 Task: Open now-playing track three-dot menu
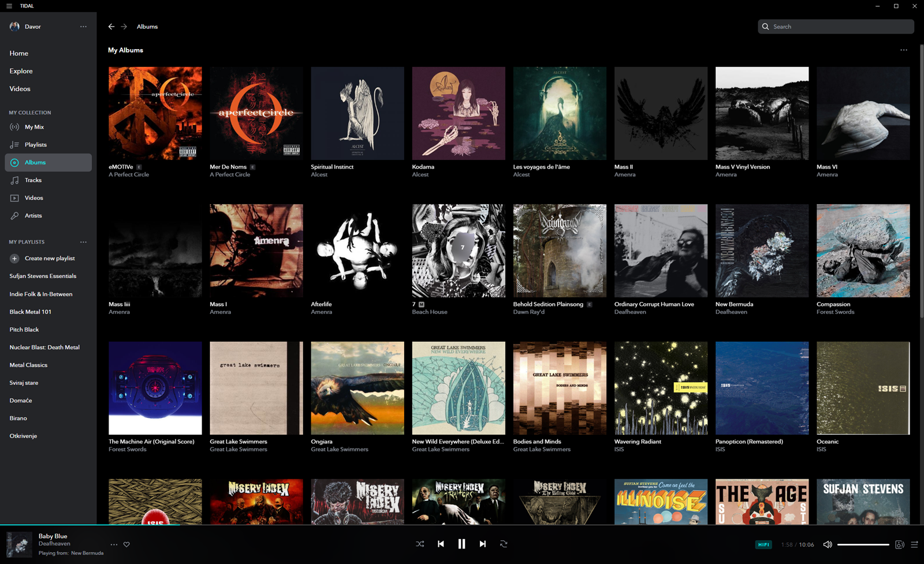[114, 544]
